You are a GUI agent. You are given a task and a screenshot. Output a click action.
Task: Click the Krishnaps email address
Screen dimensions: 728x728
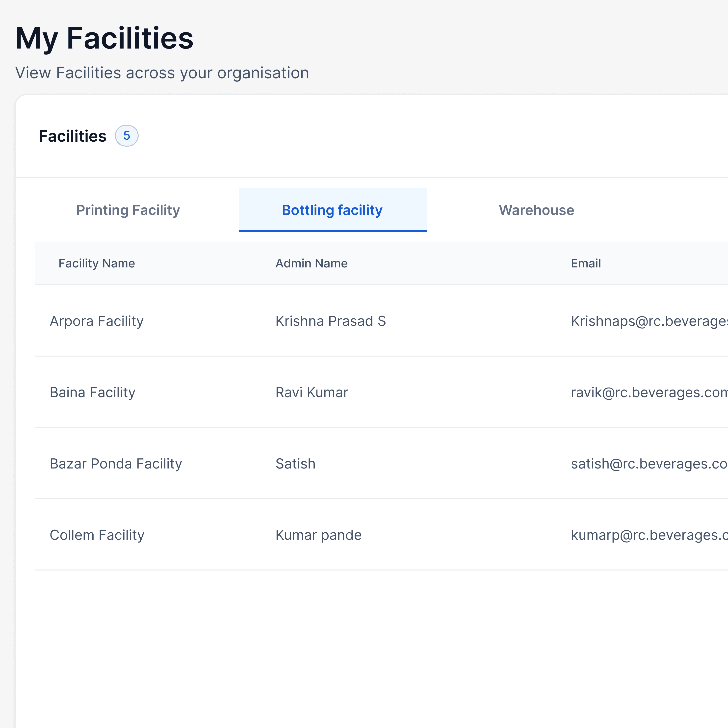pyautogui.click(x=648, y=321)
